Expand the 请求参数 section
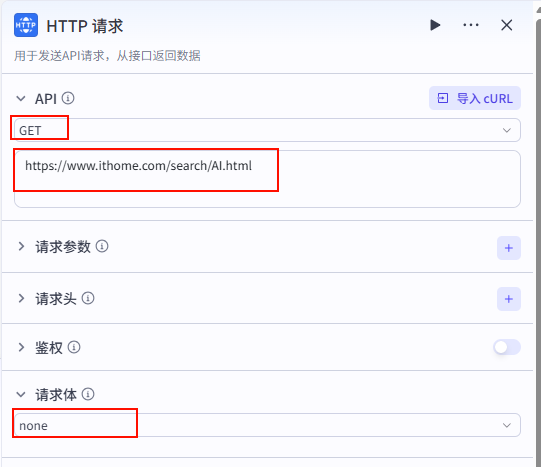The image size is (541, 467). coord(21,246)
